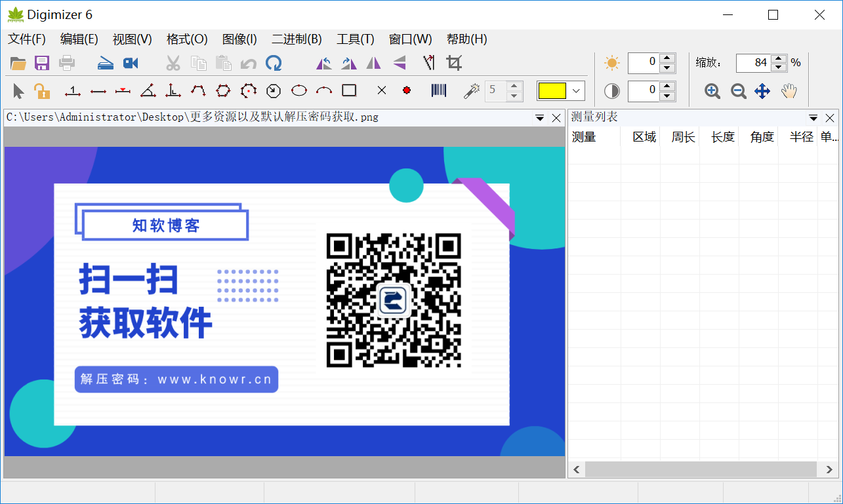The height and width of the screenshot is (504, 843).
Task: Select the hand pan tool
Action: (789, 91)
